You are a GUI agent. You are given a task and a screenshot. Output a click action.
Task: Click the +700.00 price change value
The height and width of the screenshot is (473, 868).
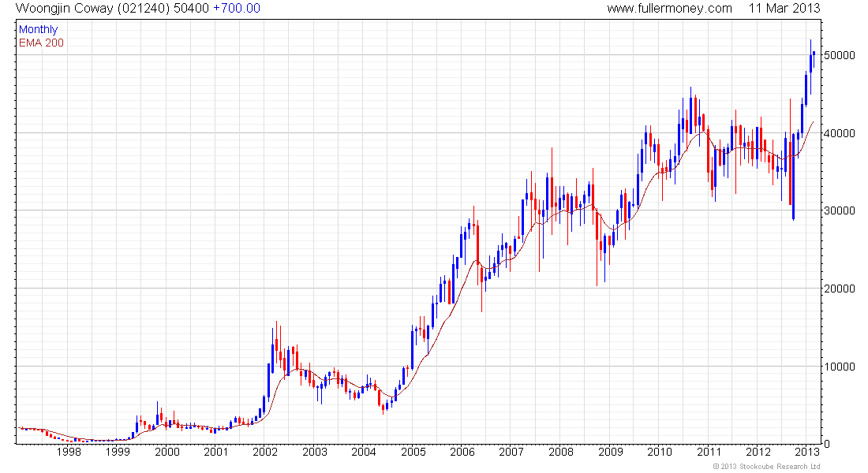[x=237, y=9]
